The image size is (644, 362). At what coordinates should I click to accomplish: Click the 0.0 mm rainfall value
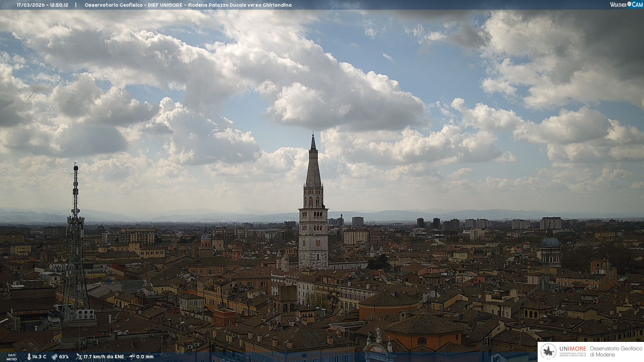click(145, 357)
